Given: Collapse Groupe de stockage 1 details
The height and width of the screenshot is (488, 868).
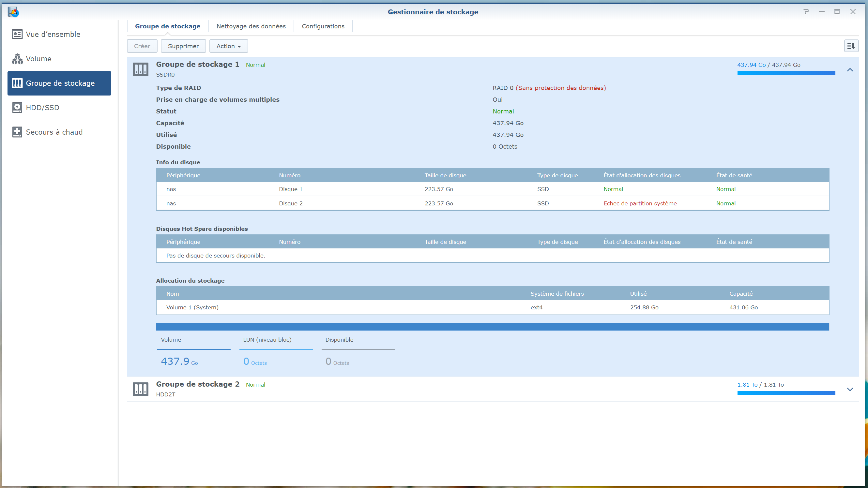Looking at the screenshot, I should pos(850,70).
